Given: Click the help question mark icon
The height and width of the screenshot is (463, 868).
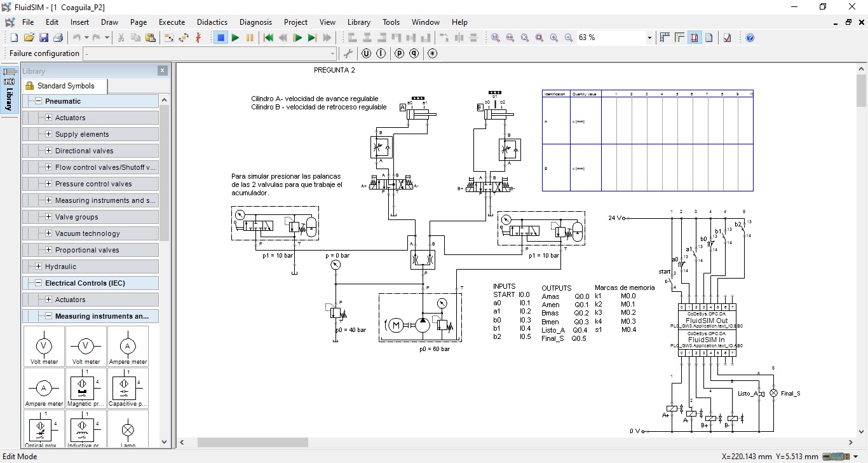Looking at the screenshot, I should click(750, 38).
